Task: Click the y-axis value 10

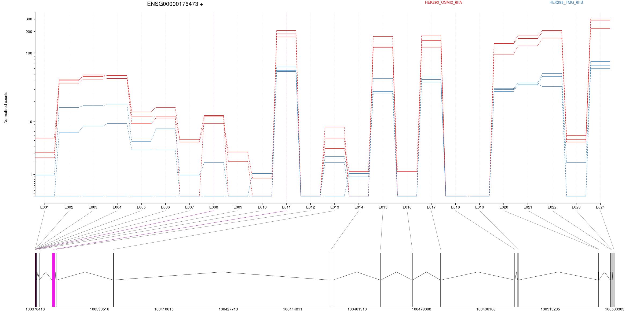Action: click(x=30, y=122)
